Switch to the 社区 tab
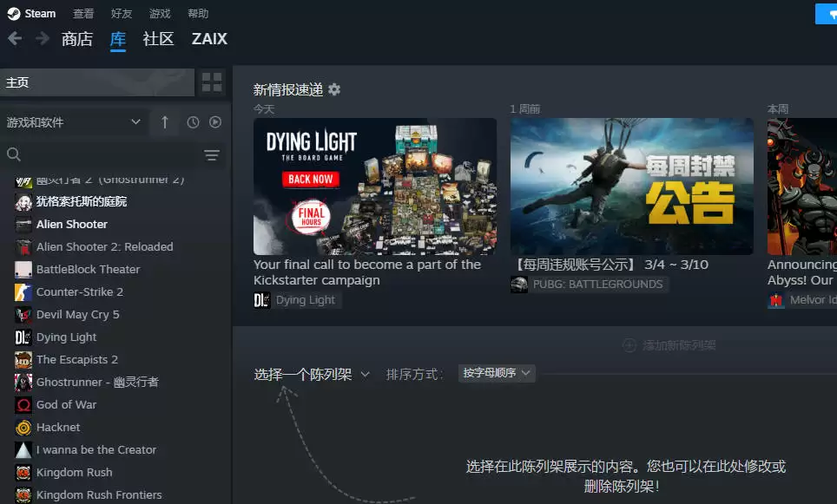Image resolution: width=837 pixels, height=504 pixels. pyautogui.click(x=158, y=39)
